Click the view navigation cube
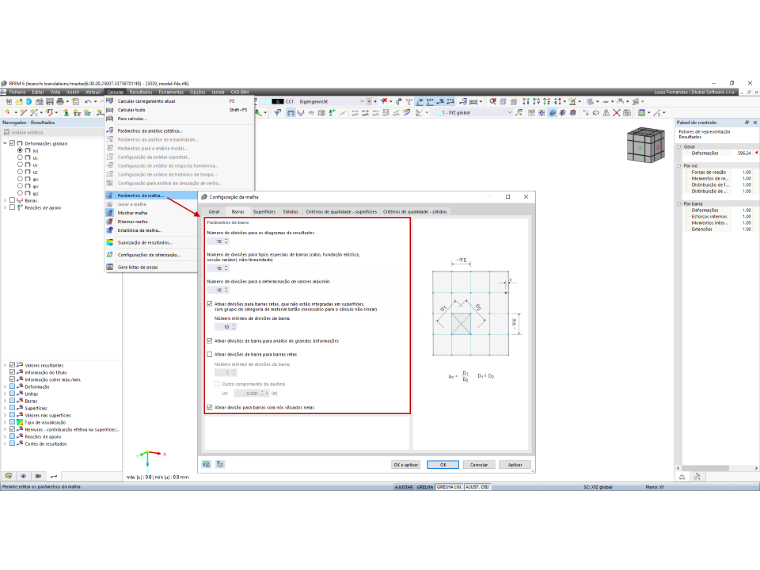The width and height of the screenshot is (760, 570). [645, 144]
